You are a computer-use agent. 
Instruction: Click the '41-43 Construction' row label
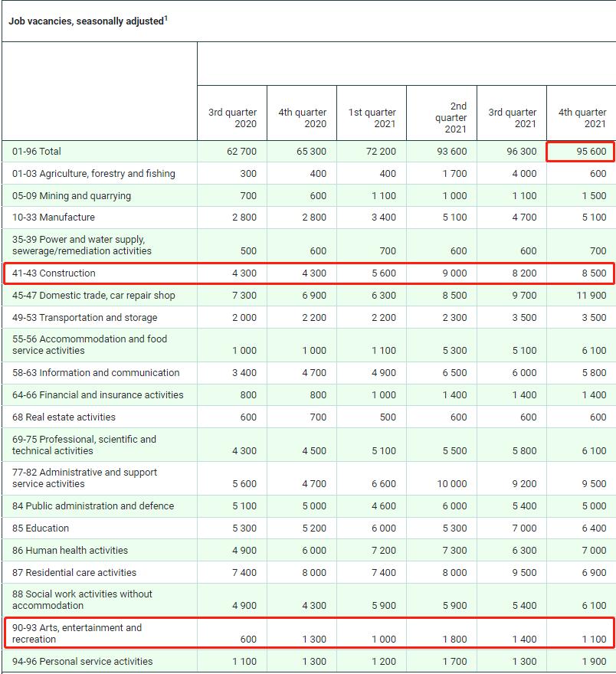54,273
